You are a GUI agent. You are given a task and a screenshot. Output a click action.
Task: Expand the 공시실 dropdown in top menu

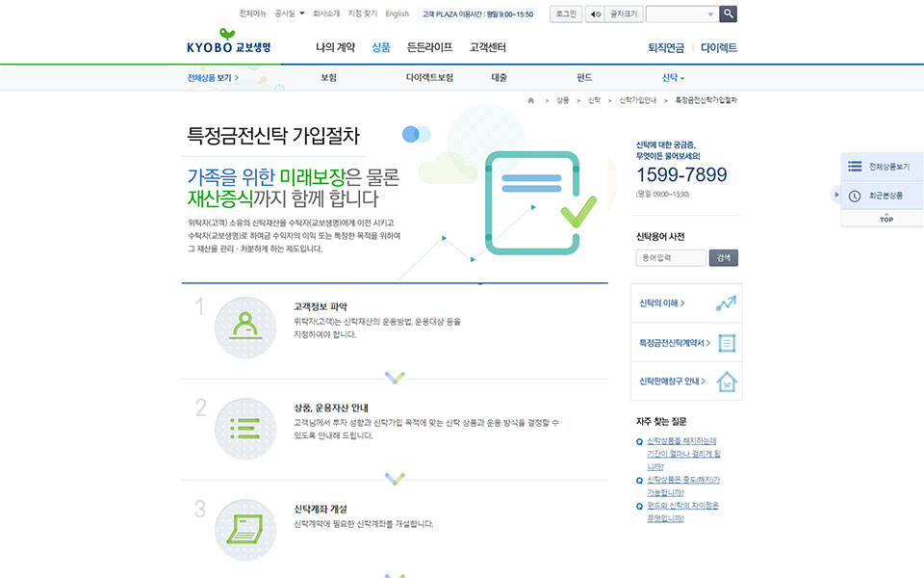point(300,14)
